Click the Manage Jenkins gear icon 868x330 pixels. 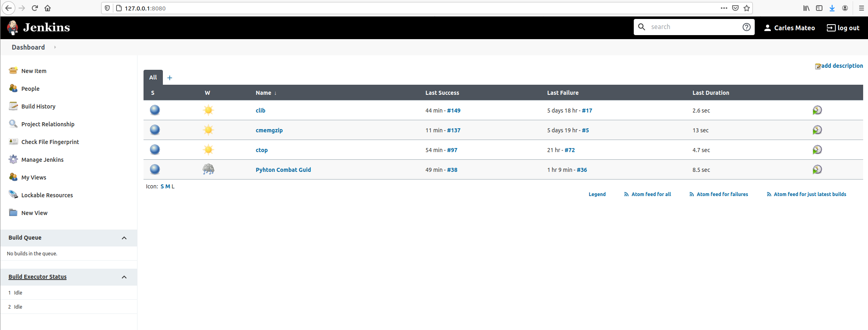pos(13,159)
